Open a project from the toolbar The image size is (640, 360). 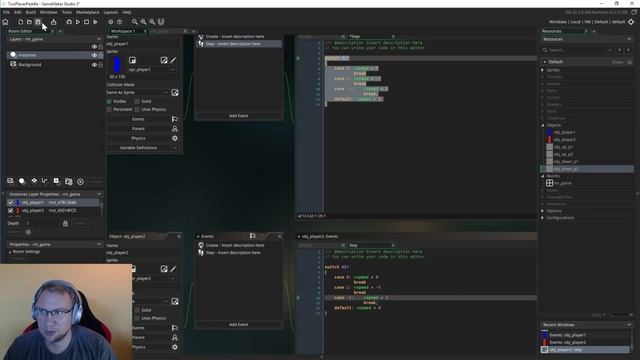29,22
